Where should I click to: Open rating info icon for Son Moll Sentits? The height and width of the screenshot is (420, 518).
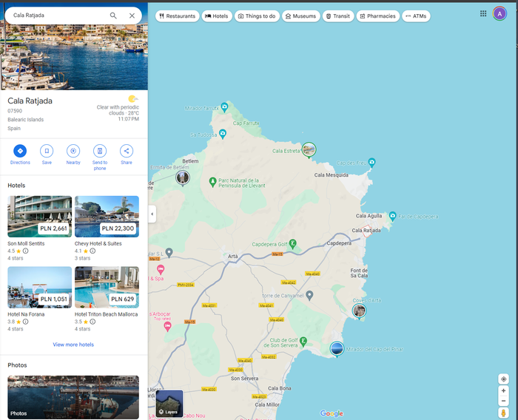[x=25, y=251]
